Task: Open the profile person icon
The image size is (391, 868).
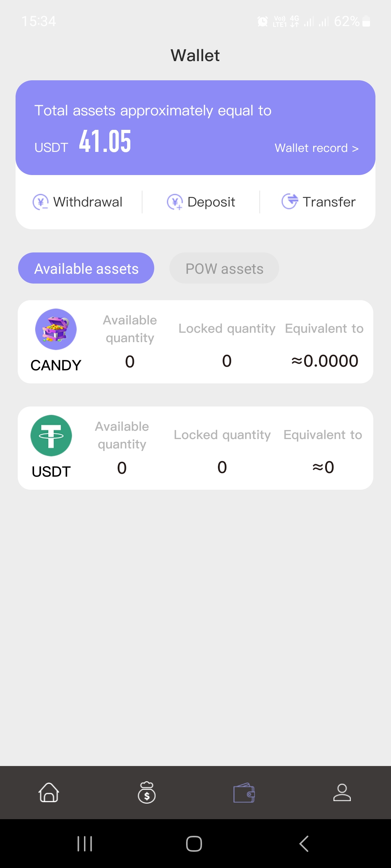Action: click(x=342, y=792)
